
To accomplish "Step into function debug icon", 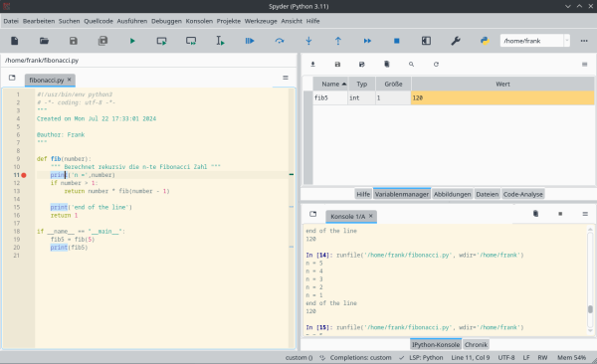I will (308, 41).
